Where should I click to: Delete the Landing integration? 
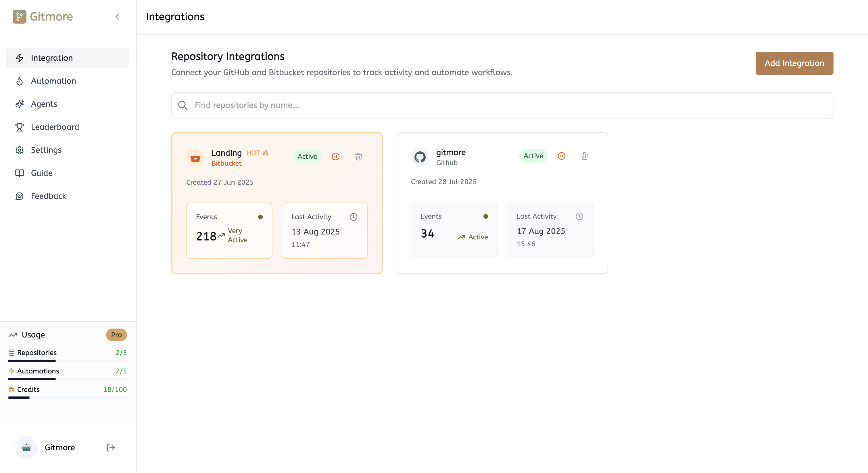click(358, 157)
